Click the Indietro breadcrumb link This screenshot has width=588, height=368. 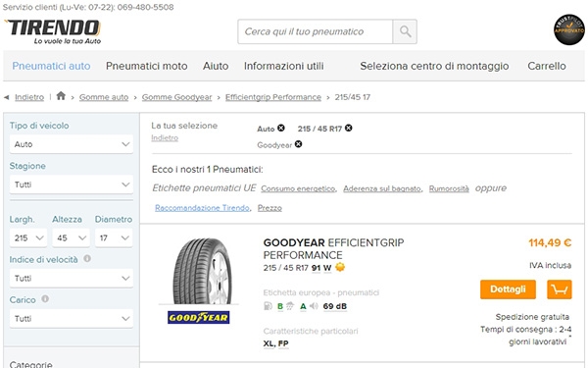(29, 97)
